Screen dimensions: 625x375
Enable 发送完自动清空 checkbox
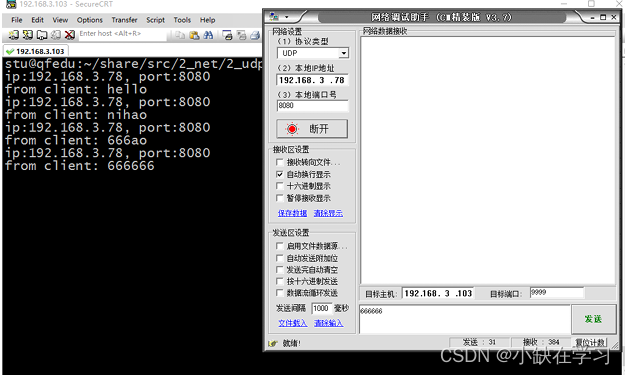[279, 269]
